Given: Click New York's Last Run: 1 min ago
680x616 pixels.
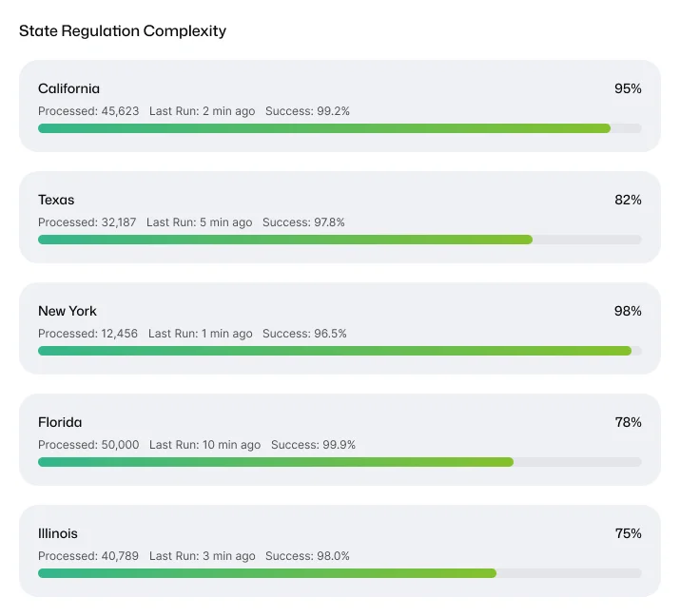Looking at the screenshot, I should pyautogui.click(x=201, y=334).
